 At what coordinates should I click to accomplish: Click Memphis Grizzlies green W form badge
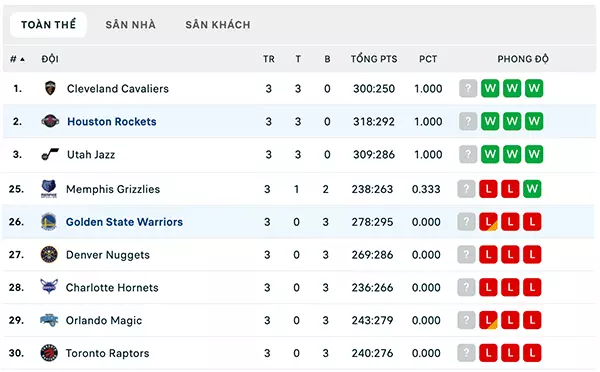click(x=532, y=189)
